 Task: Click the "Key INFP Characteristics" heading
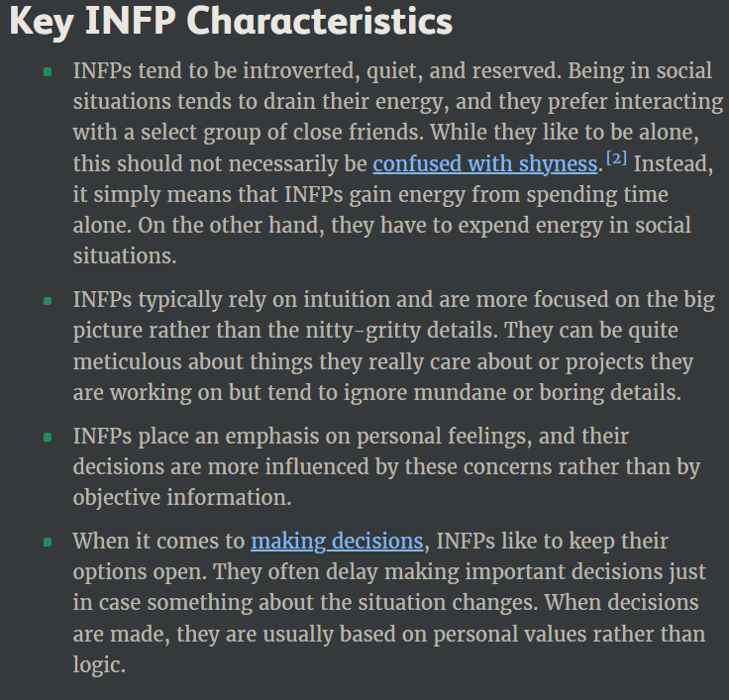[231, 22]
